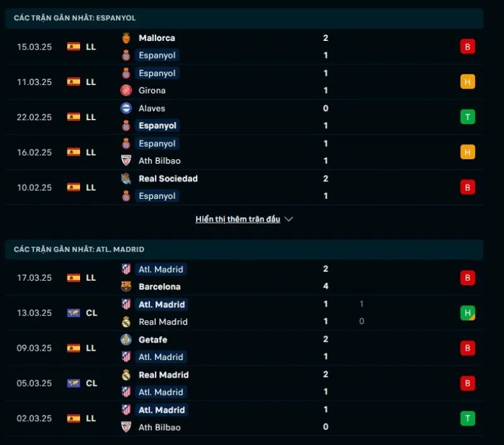This screenshot has width=504, height=445.
Task: Select the 'Các trận gần nhất: Espanyol' header
Action: 74,18
